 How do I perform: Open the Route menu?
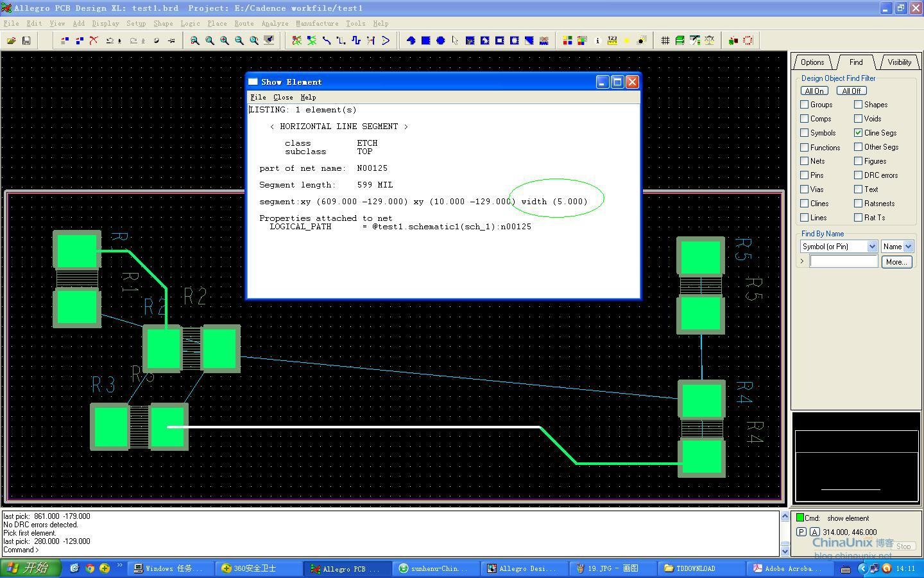(244, 23)
